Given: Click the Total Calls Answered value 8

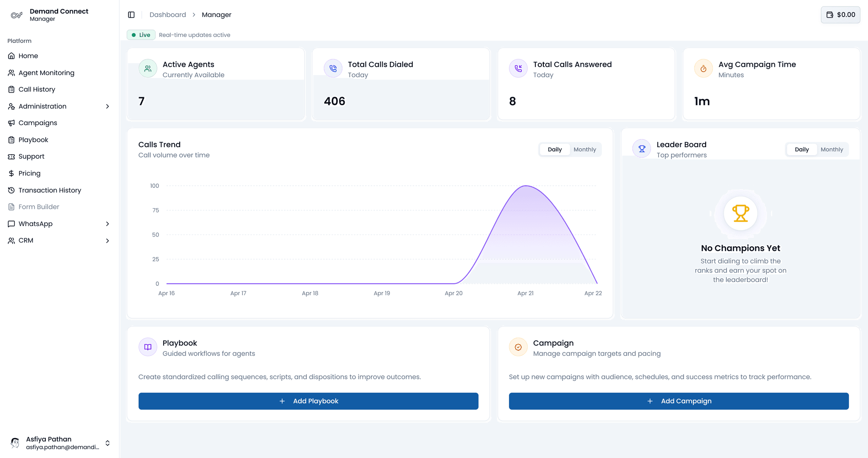Looking at the screenshot, I should click(512, 101).
